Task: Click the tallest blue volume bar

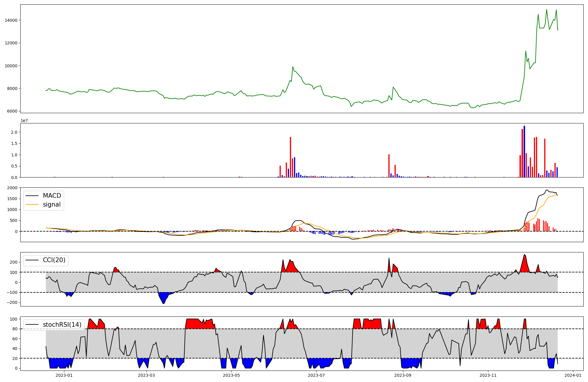Action: pos(524,151)
